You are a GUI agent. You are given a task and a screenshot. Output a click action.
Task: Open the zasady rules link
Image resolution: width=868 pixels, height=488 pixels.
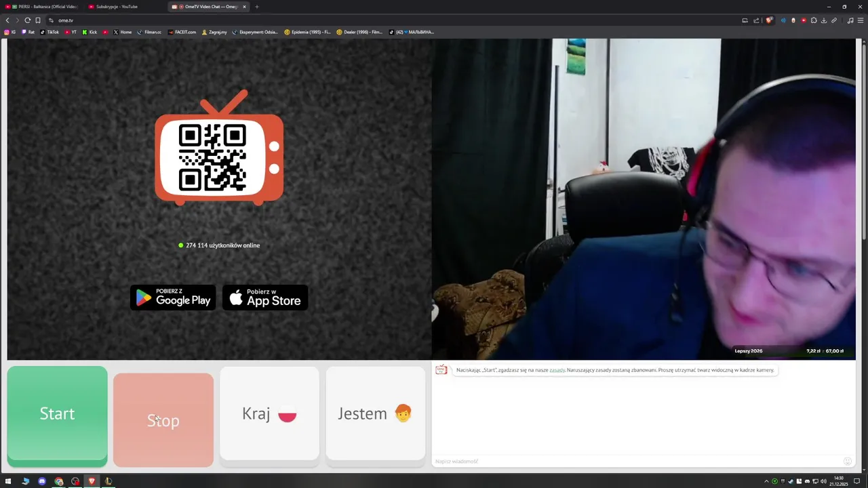[x=557, y=370]
